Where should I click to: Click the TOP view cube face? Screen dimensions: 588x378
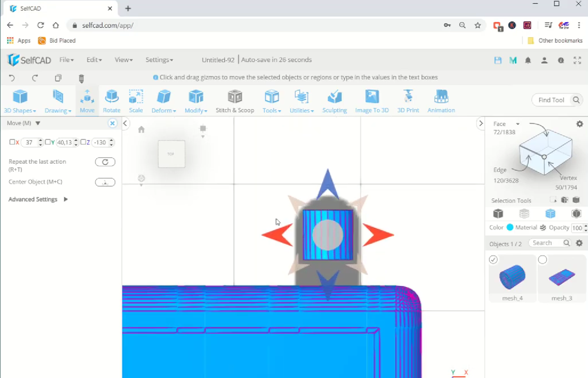point(171,154)
